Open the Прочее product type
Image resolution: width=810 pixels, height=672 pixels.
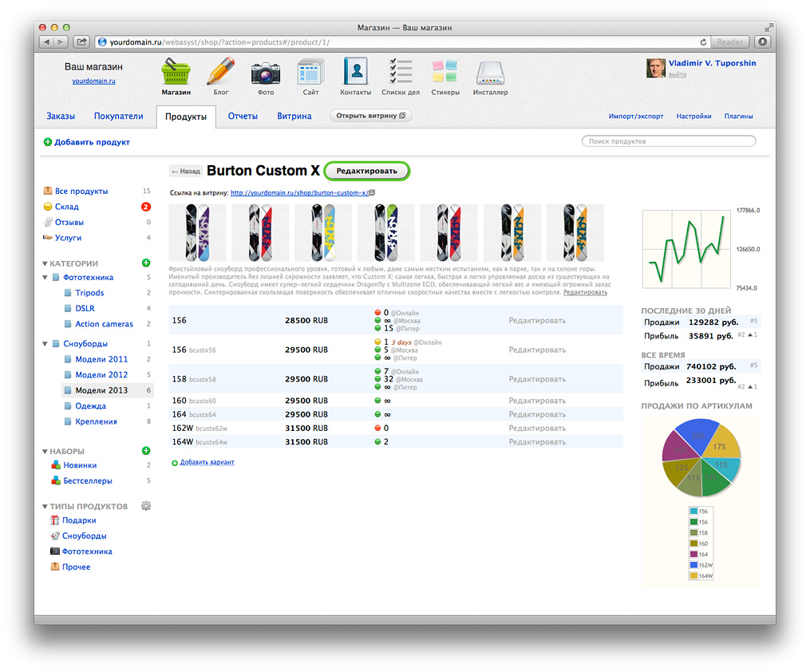point(76,567)
